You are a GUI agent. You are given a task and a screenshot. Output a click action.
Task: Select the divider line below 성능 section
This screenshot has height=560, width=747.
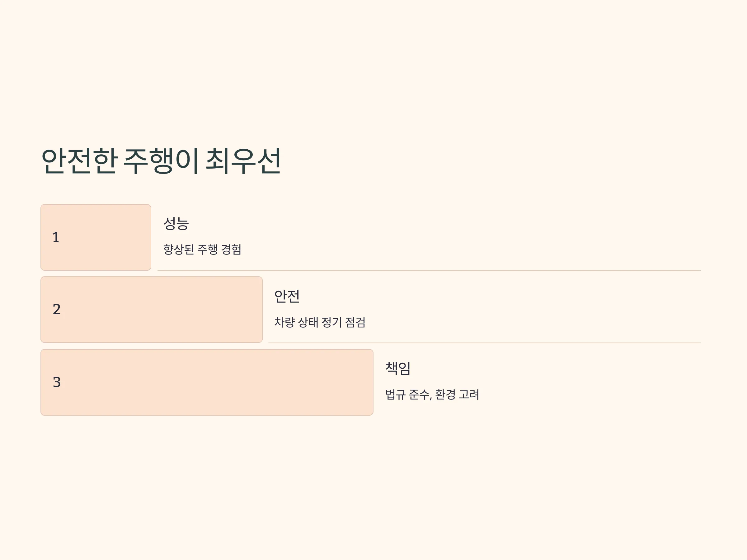click(x=429, y=271)
